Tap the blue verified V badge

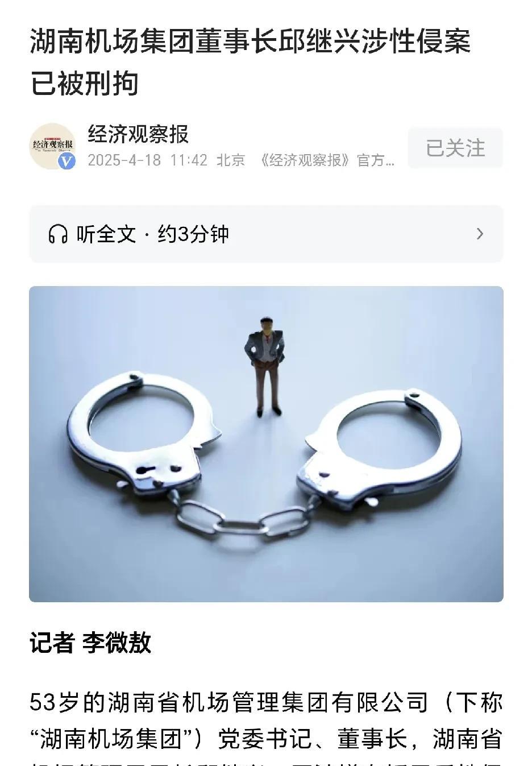pyautogui.click(x=67, y=161)
